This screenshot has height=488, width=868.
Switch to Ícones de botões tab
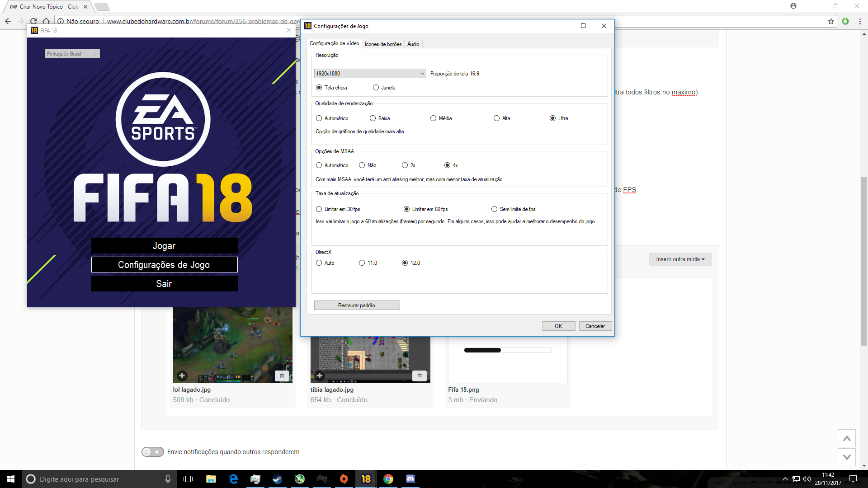(x=383, y=44)
